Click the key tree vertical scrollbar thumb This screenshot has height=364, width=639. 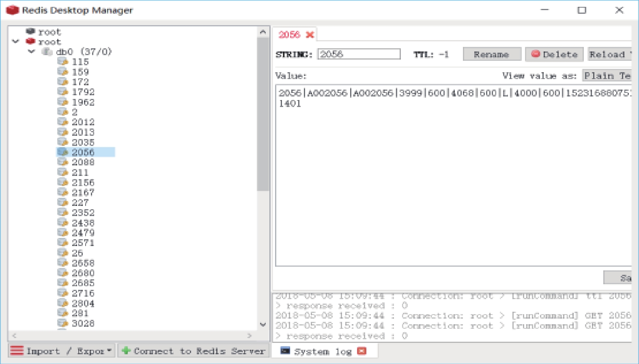tap(263, 114)
